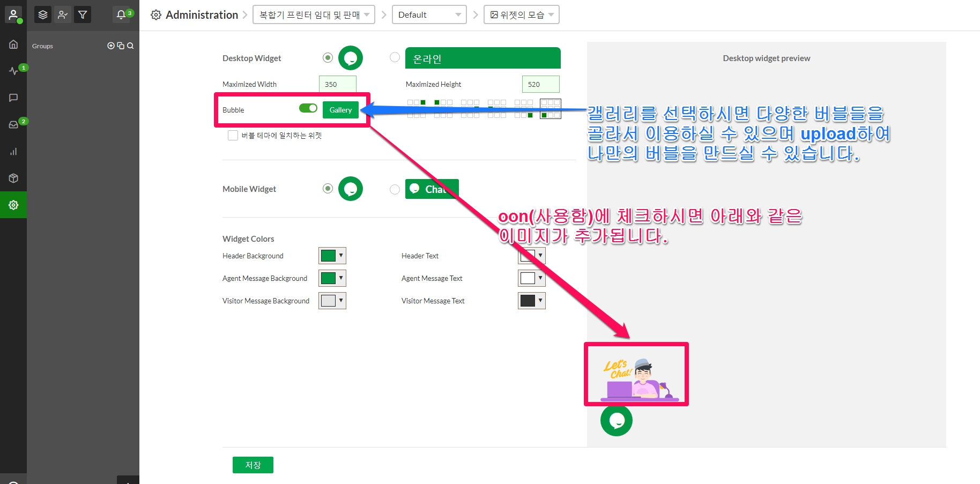
Task: Click the search icon in Groups panel
Action: [130, 46]
